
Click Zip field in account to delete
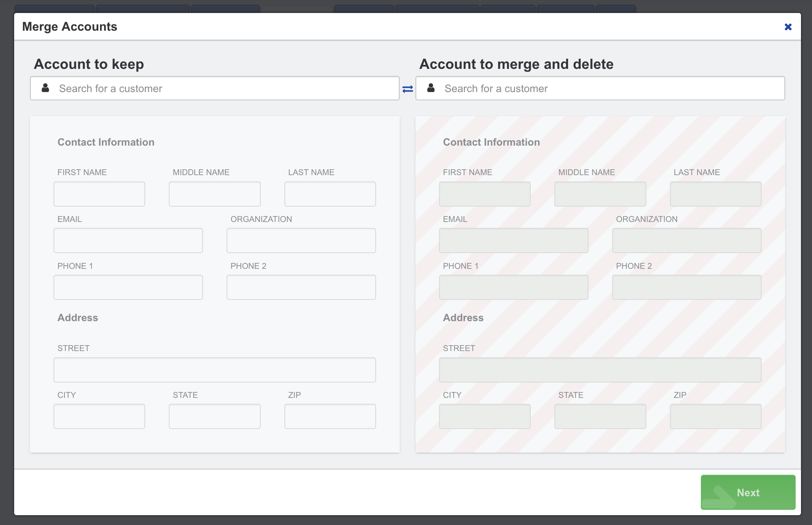tap(716, 416)
